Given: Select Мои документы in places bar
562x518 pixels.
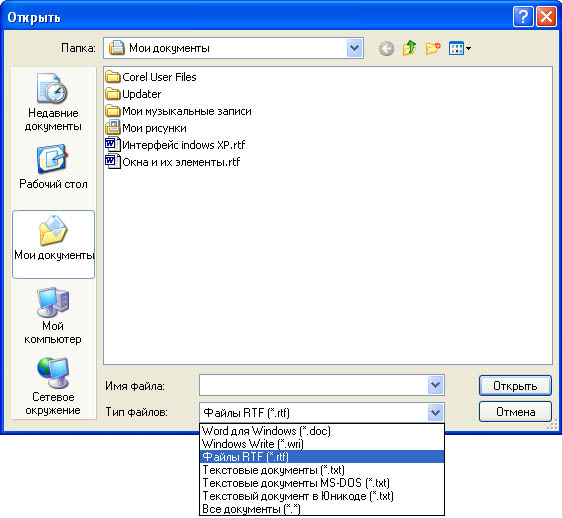Looking at the screenshot, I should [x=53, y=244].
